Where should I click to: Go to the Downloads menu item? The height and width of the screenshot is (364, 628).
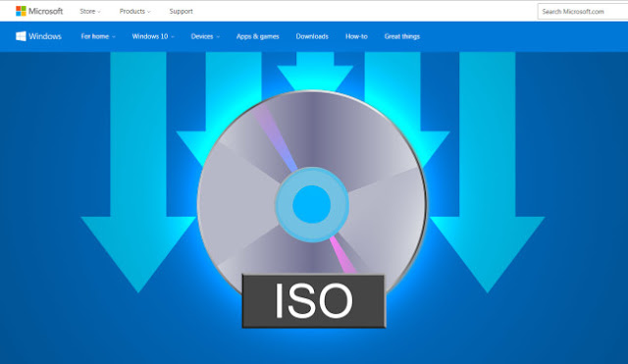coord(312,36)
